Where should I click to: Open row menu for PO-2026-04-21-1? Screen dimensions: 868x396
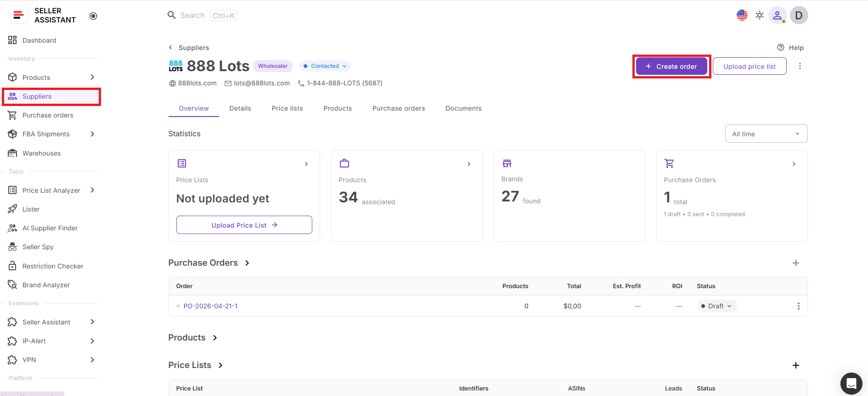coord(799,306)
